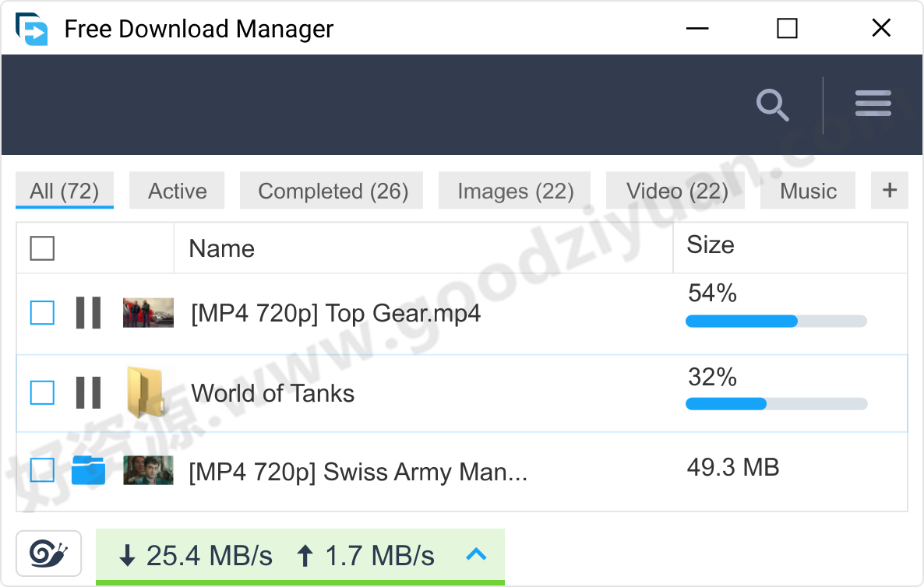Viewport: 924px width, 587px height.
Task: Open the search in Free Download Manager
Action: click(772, 104)
